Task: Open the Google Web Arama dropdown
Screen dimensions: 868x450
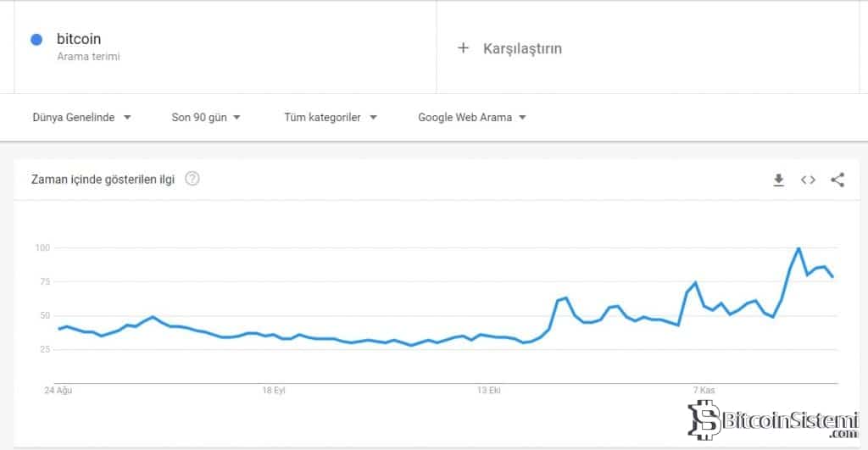Action: click(472, 118)
